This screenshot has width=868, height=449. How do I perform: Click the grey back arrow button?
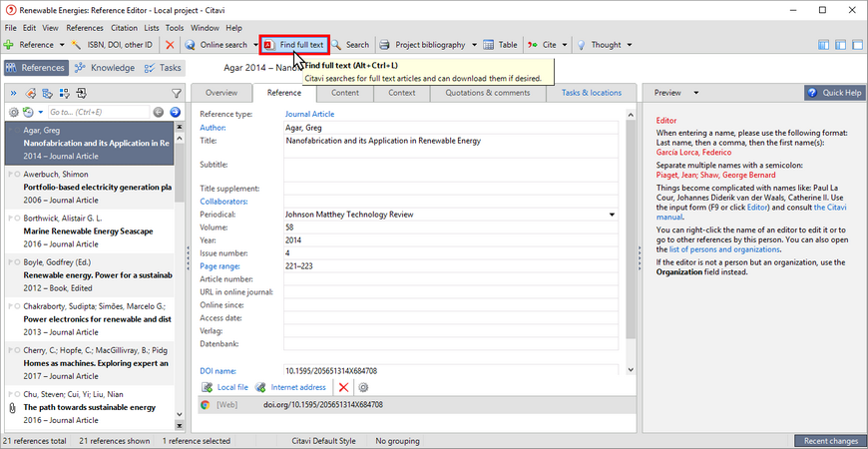click(x=159, y=113)
